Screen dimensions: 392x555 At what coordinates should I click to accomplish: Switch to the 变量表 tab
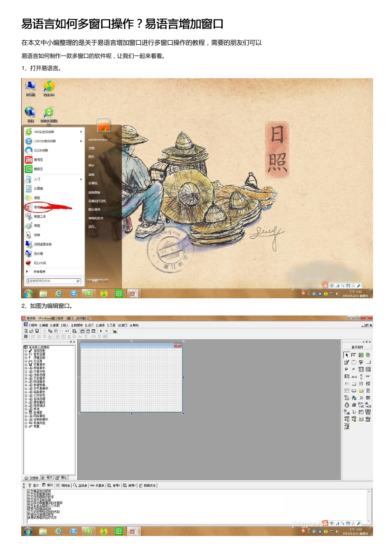pyautogui.click(x=97, y=485)
